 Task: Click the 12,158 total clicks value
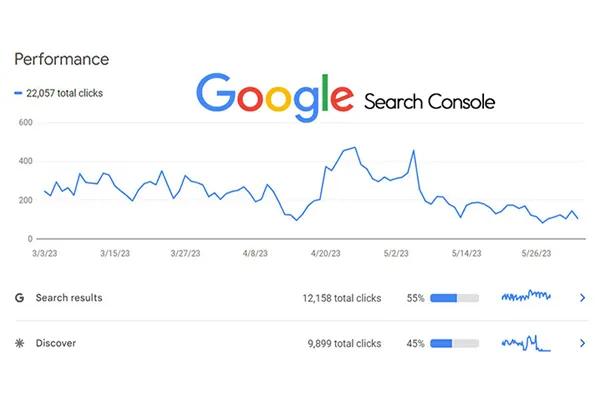(x=342, y=298)
